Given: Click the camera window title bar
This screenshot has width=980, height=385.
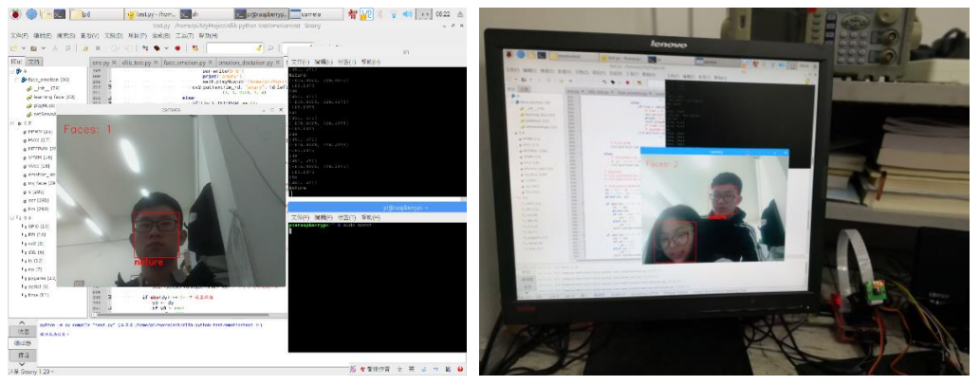Looking at the screenshot, I should pyautogui.click(x=172, y=109).
